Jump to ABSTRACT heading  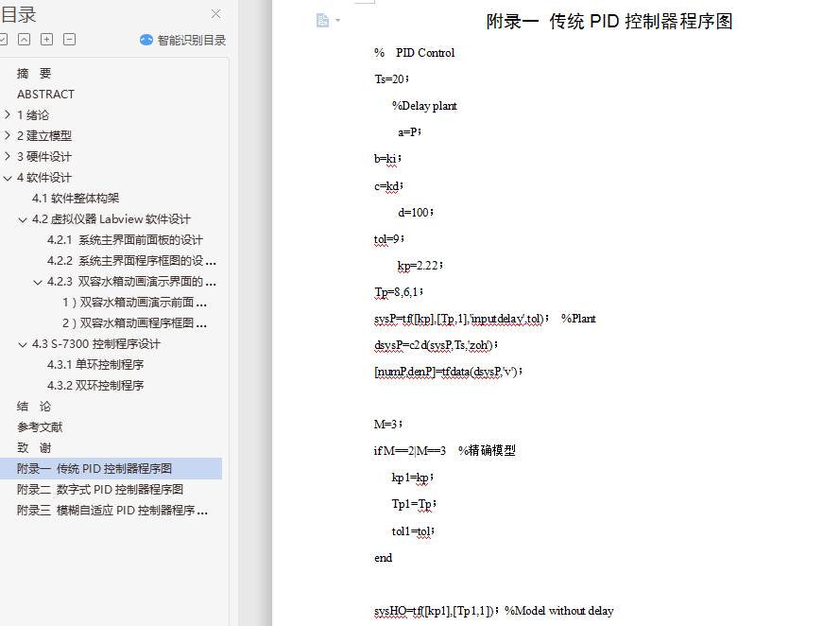(x=45, y=94)
